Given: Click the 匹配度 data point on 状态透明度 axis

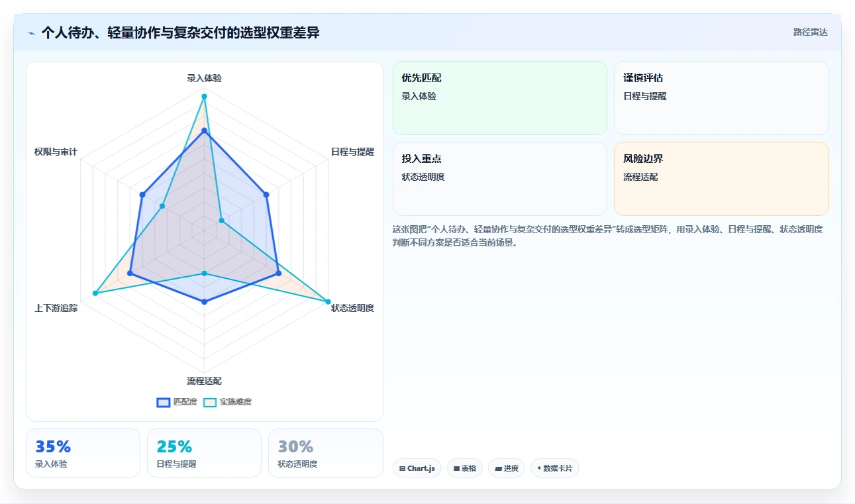Looking at the screenshot, I should (278, 273).
